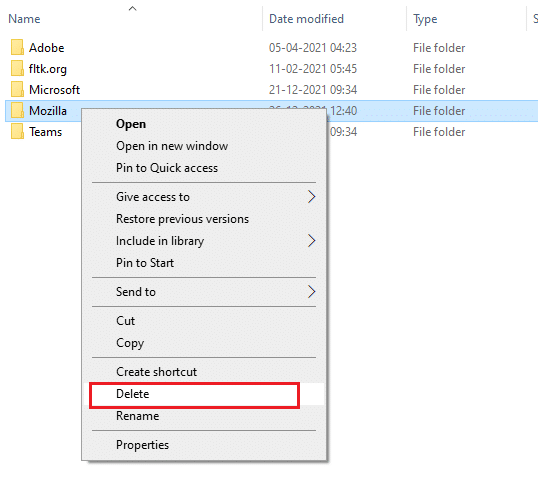The height and width of the screenshot is (489, 538).
Task: Click File folder type in Adobe row
Action: pyautogui.click(x=439, y=48)
